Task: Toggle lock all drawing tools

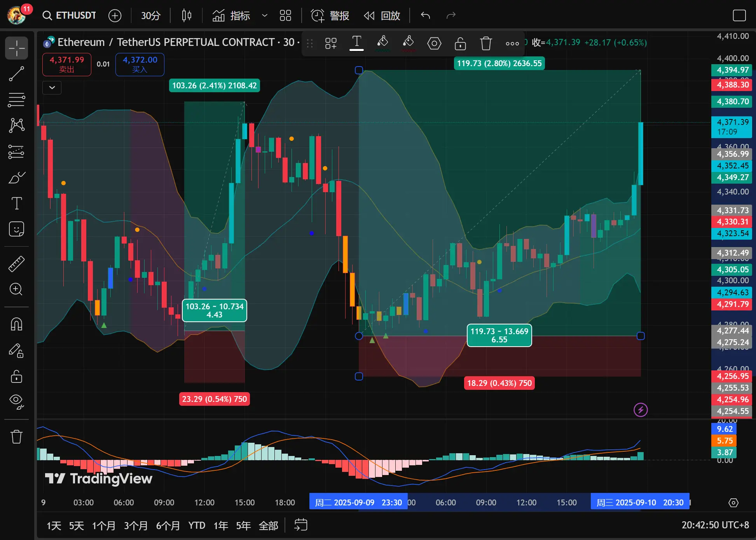Action: tap(16, 376)
